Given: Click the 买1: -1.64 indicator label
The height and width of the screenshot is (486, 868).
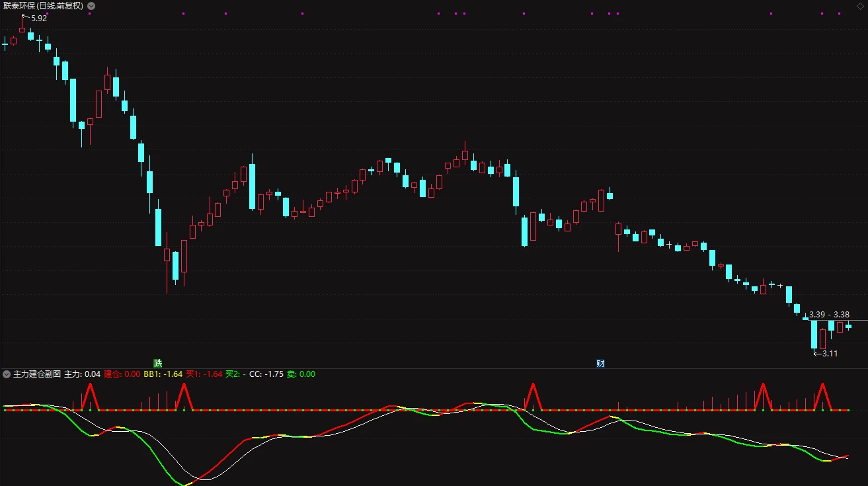Looking at the screenshot, I should [x=204, y=374].
